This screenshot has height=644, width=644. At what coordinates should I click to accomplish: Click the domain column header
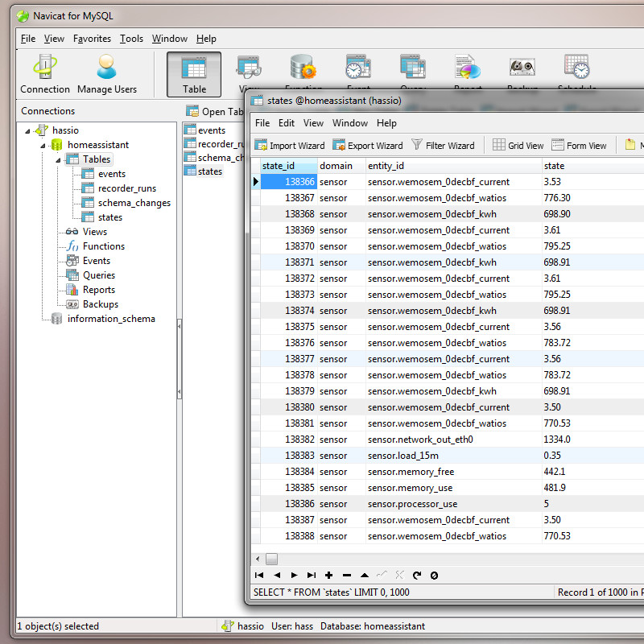point(341,166)
